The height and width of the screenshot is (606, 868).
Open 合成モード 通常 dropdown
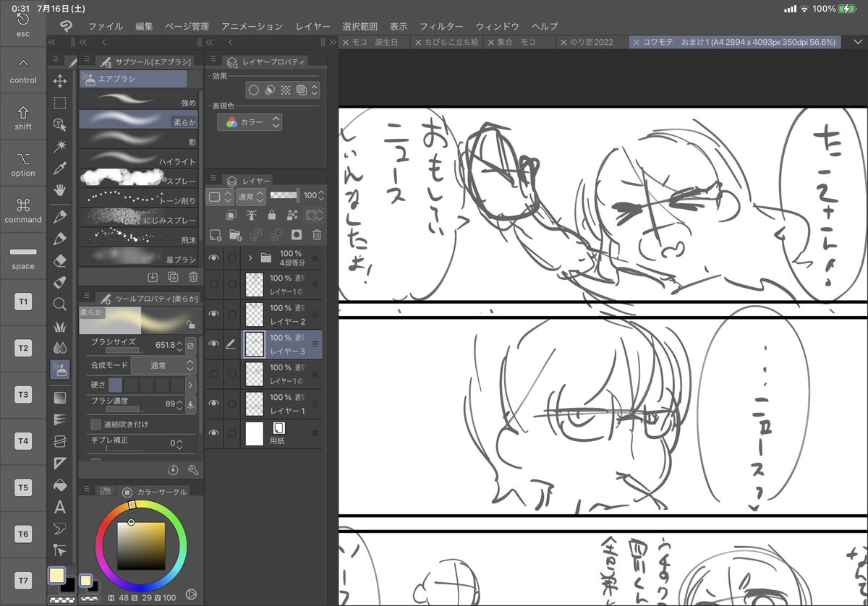tap(163, 365)
